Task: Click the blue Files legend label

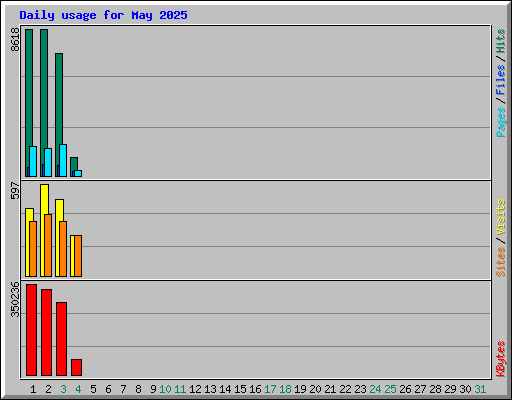Action: click(500, 80)
